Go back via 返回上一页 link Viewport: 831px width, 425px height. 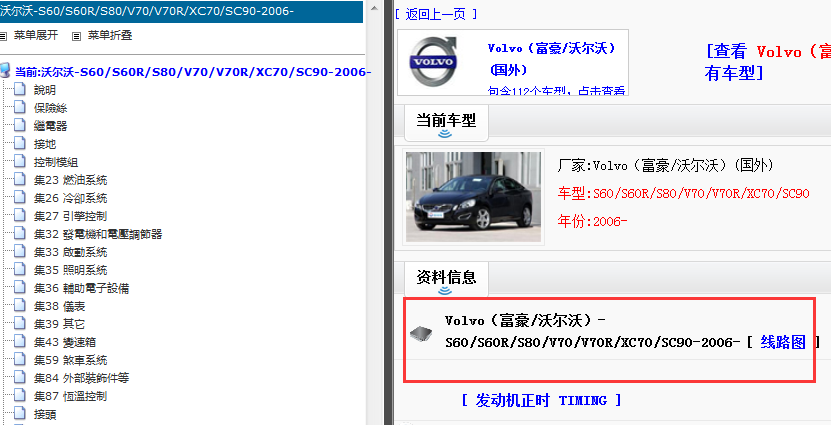point(436,14)
